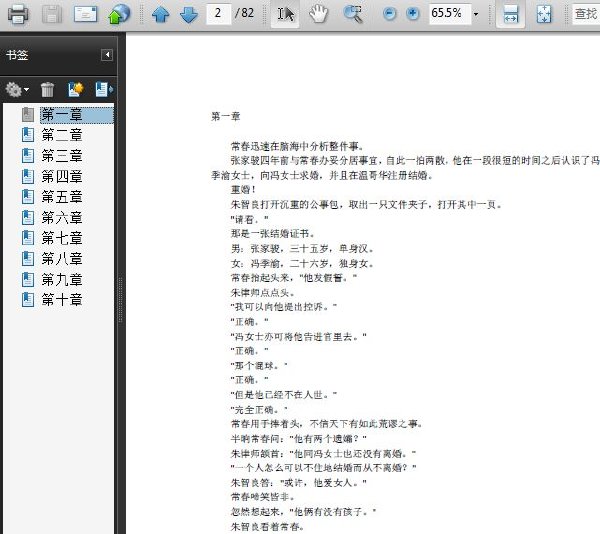Create a new bookmark icon
The height and width of the screenshot is (534, 600).
coord(75,90)
